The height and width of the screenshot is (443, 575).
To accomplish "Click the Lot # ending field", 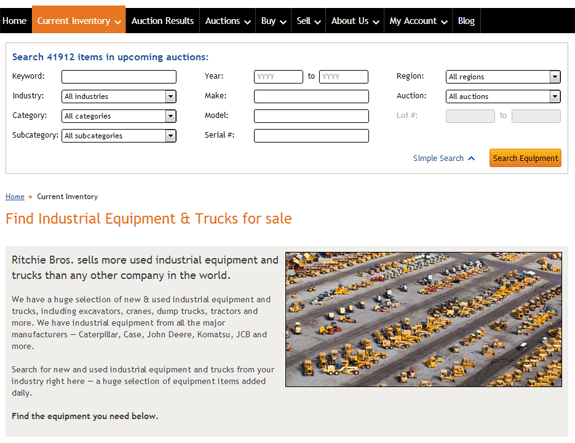I will coord(536,116).
